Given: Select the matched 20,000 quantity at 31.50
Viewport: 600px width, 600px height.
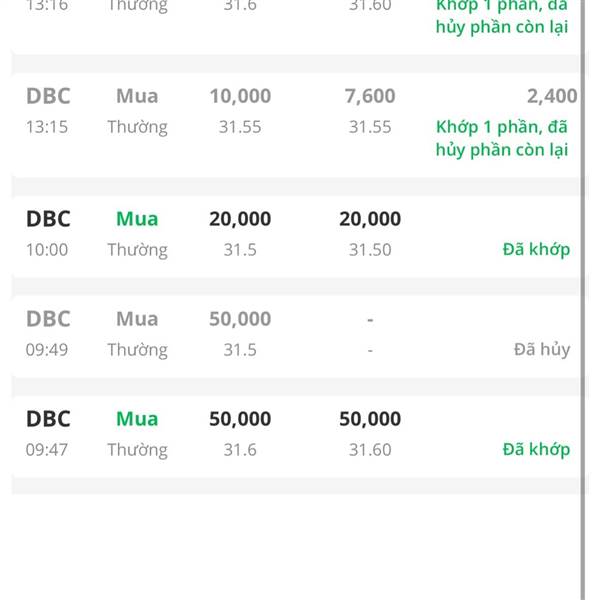Looking at the screenshot, I should (370, 219).
